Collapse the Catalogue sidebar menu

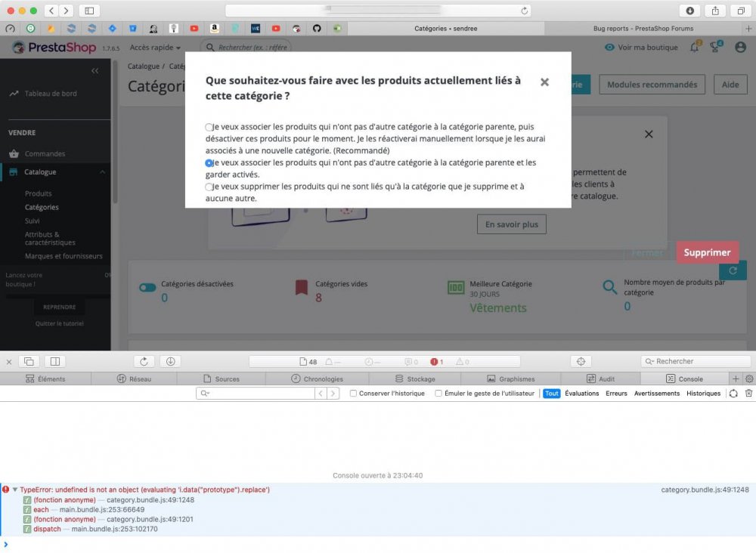click(102, 172)
